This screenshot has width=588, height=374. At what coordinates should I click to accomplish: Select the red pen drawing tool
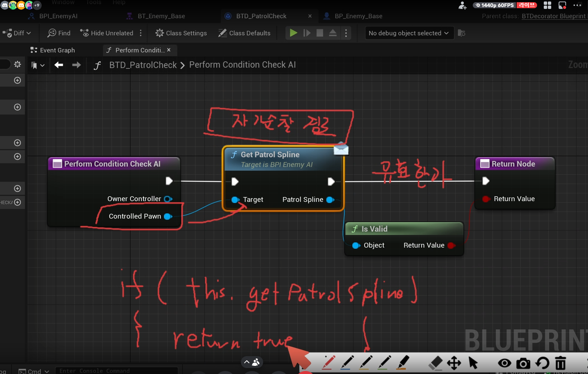328,363
